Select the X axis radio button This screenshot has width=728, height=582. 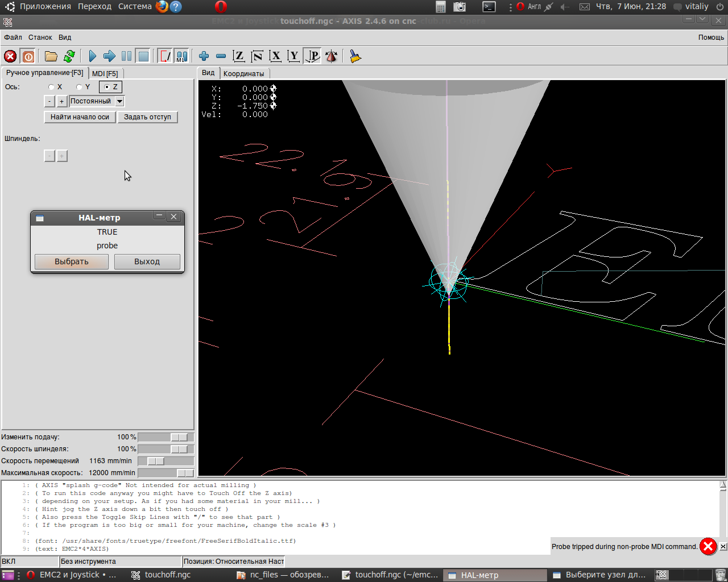[52, 87]
